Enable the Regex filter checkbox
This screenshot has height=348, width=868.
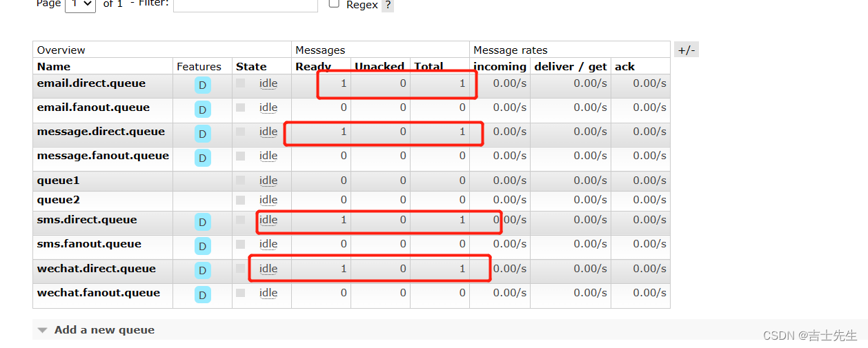[334, 3]
